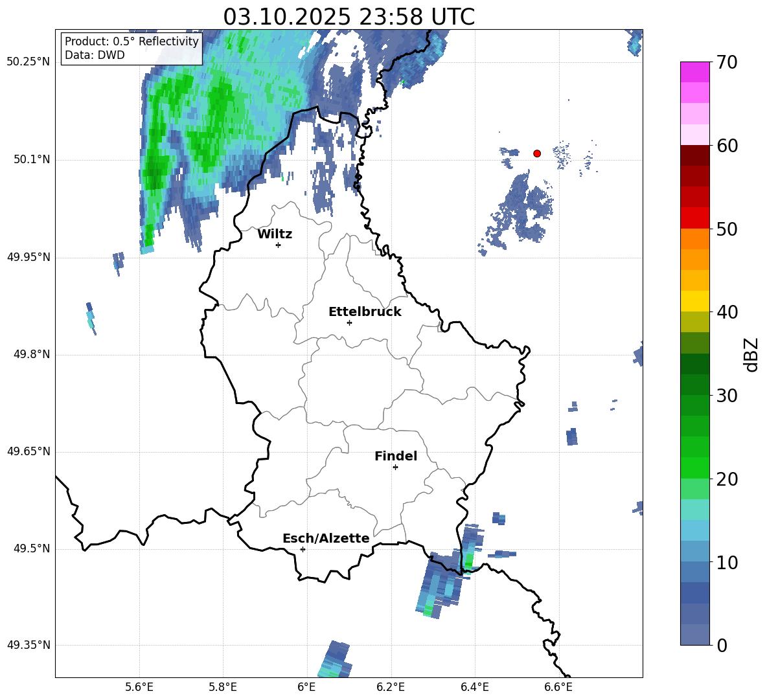The image size is (767, 700).
Task: Click the 50.1°N latitude label
Action: (x=32, y=160)
